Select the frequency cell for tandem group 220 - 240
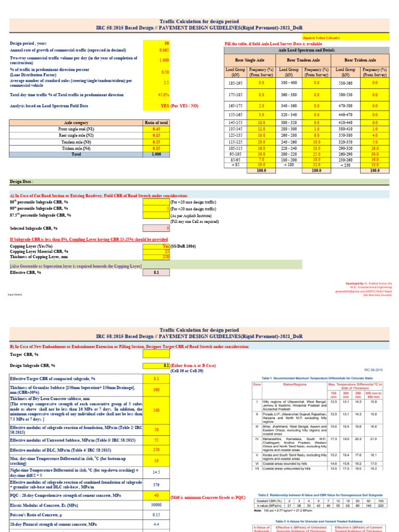The height and width of the screenshot is (532, 399). [x=316, y=148]
